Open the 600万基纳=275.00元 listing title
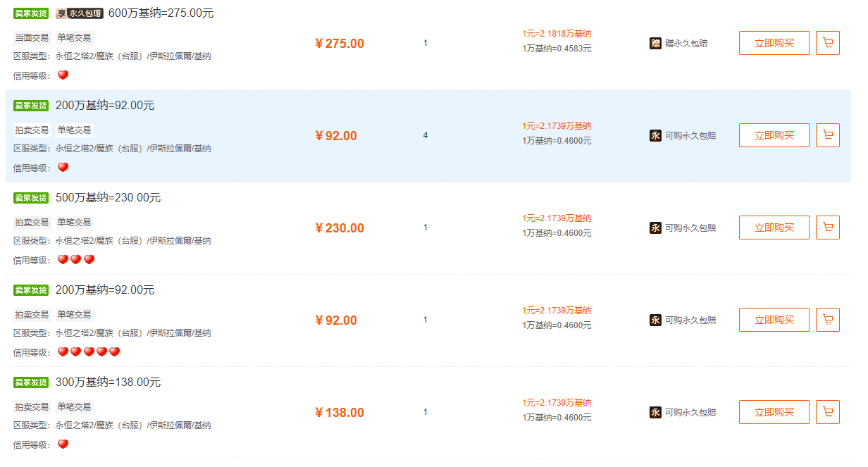Image resolution: width=868 pixels, height=467 pixels. click(x=161, y=13)
